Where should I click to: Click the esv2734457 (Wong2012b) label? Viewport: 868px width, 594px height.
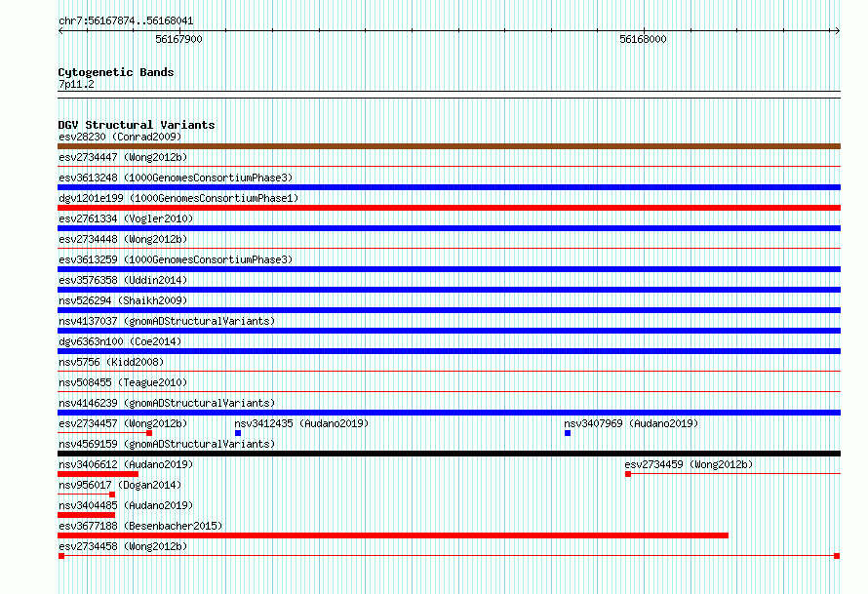(123, 423)
